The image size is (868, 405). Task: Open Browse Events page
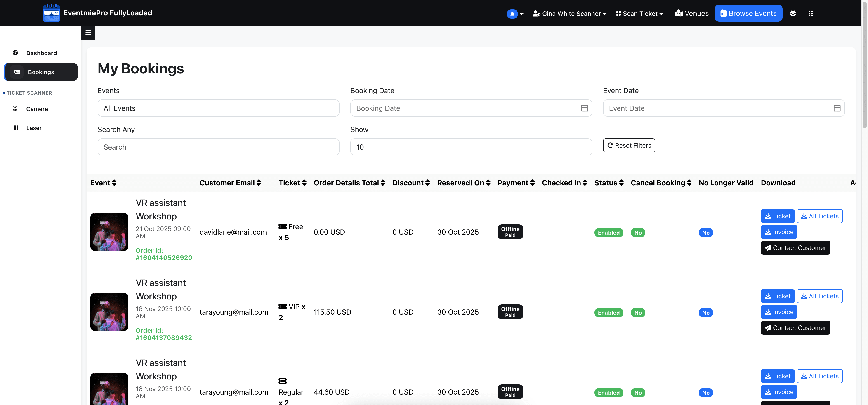(748, 13)
